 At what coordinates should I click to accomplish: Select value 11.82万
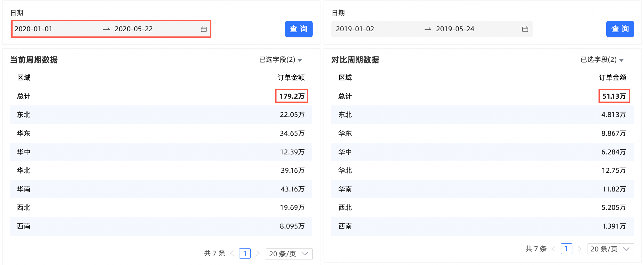point(614,189)
